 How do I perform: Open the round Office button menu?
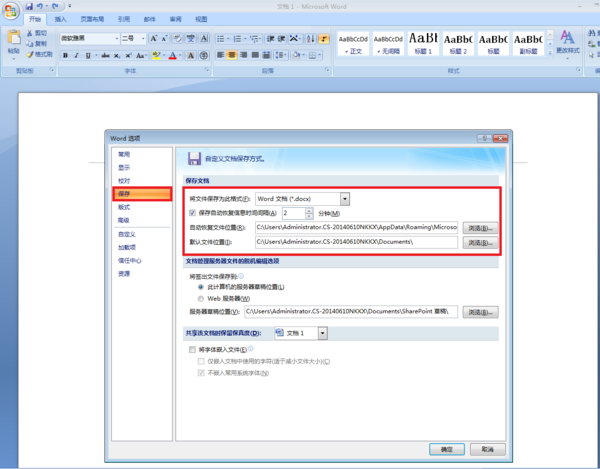11,11
